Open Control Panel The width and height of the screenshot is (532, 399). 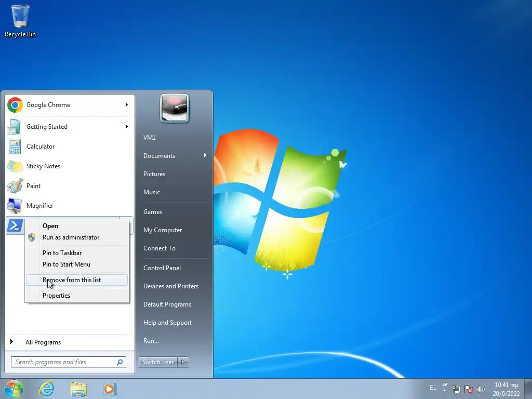162,268
